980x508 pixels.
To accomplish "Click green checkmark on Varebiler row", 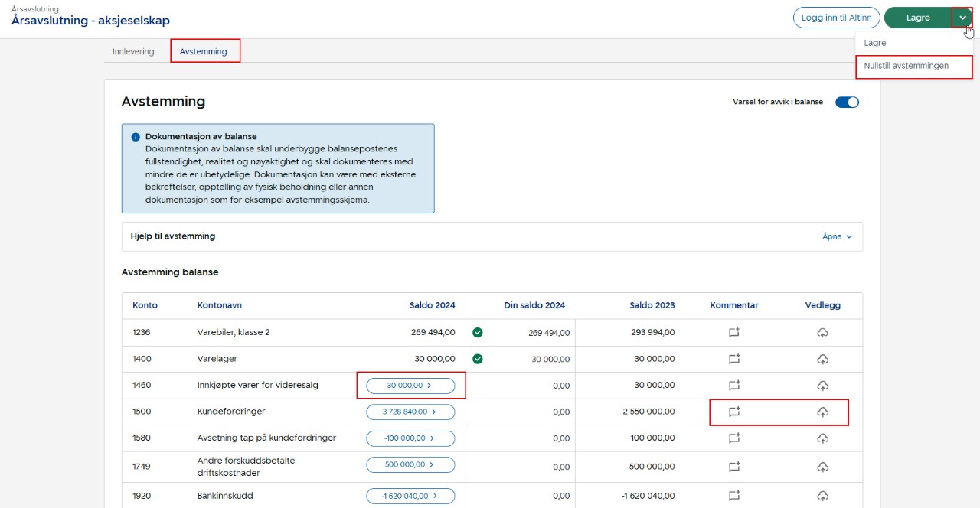I will coord(478,333).
